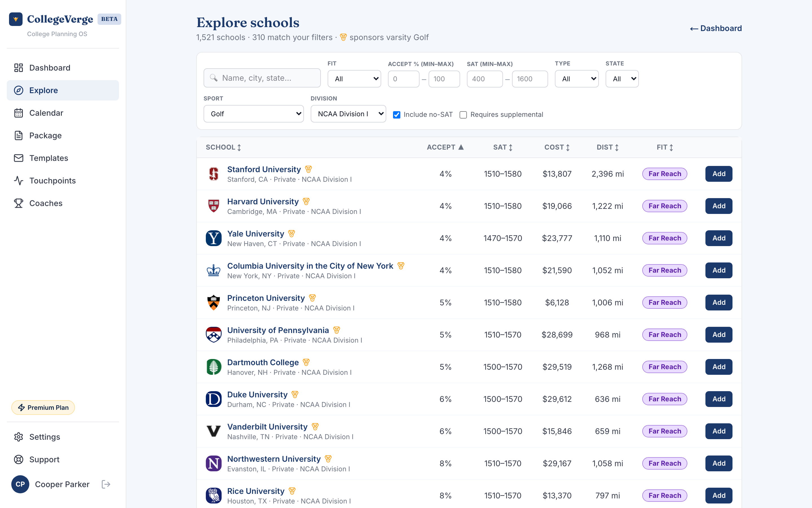Click the Support lifebuoy icon
Screen dimensions: 812x508
(18, 459)
